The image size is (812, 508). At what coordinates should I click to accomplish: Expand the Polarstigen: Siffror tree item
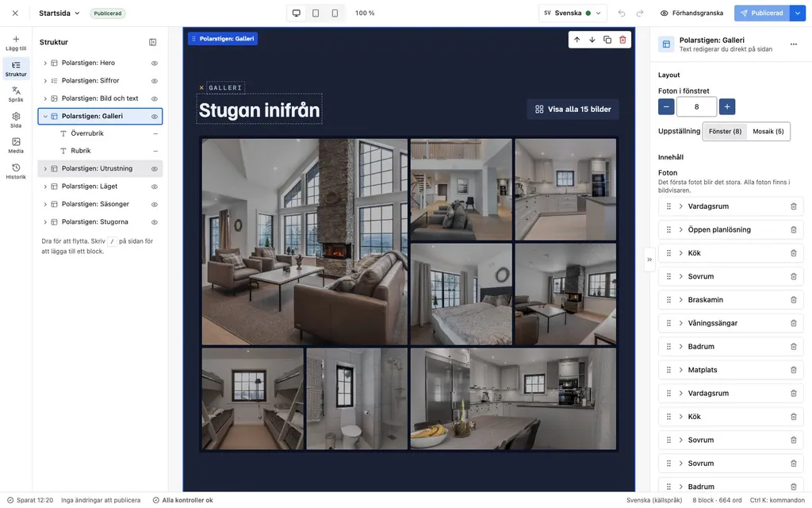coord(45,81)
